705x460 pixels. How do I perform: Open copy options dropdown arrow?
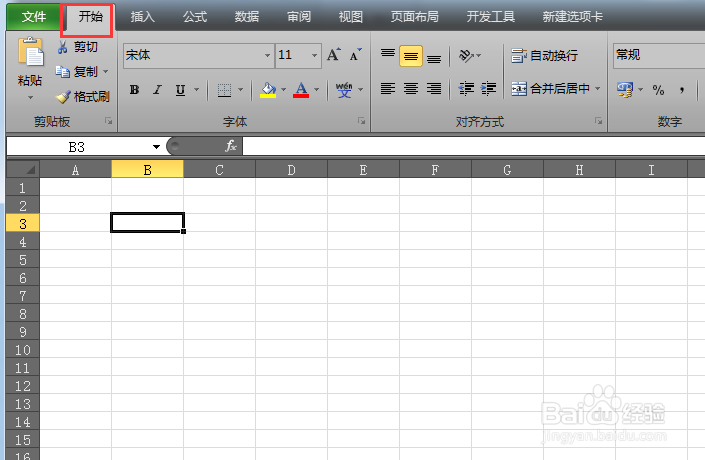(106, 71)
